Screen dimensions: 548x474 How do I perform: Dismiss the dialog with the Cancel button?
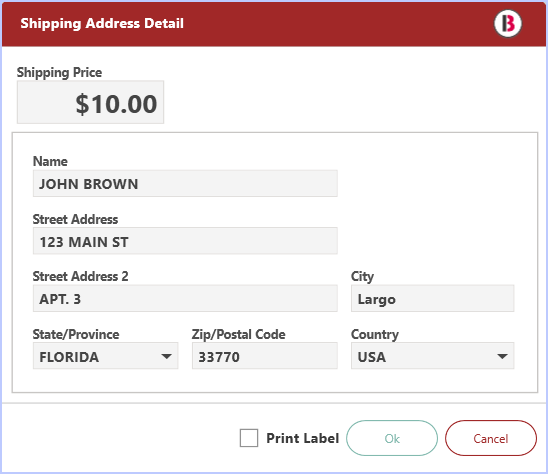(x=491, y=438)
